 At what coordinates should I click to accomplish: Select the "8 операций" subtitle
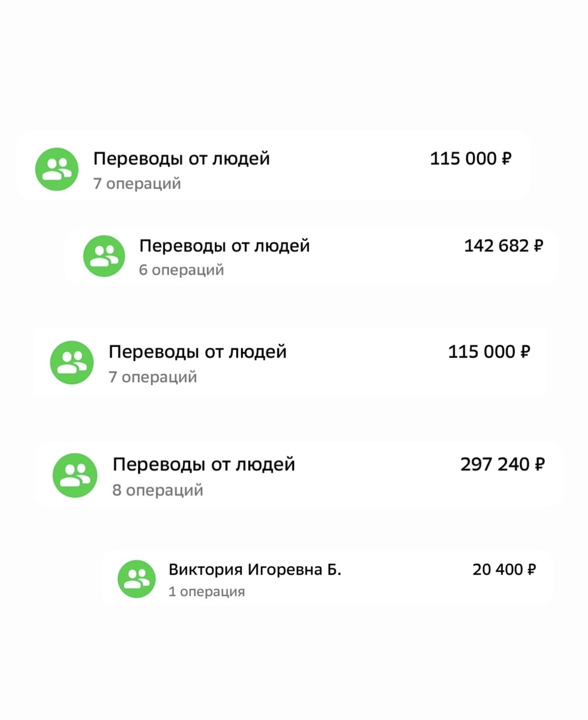pyautogui.click(x=158, y=490)
